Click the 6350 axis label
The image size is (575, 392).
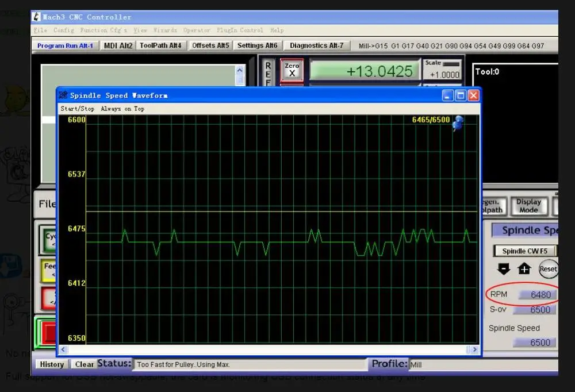pos(76,338)
